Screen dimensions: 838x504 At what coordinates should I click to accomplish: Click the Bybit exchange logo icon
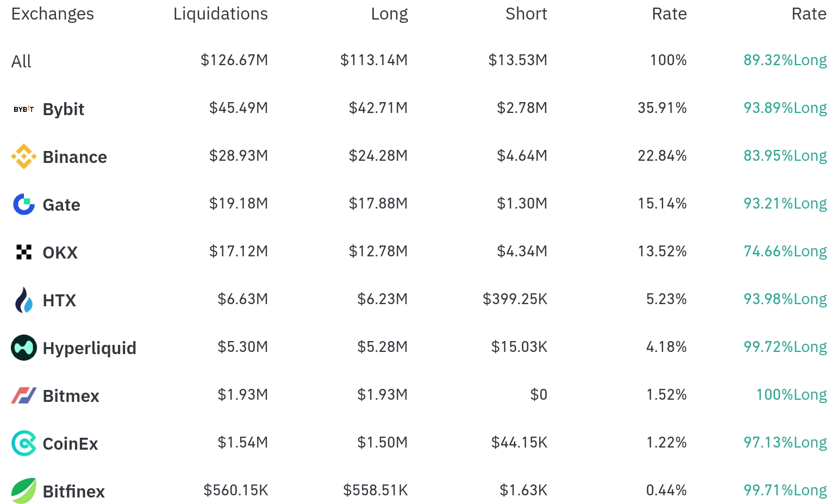[24, 109]
